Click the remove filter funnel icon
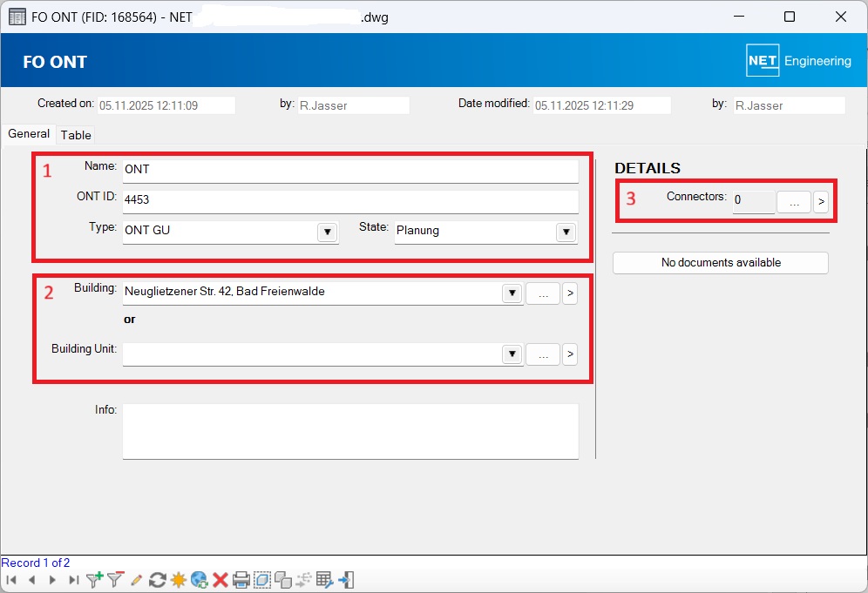The image size is (868, 593). click(115, 580)
